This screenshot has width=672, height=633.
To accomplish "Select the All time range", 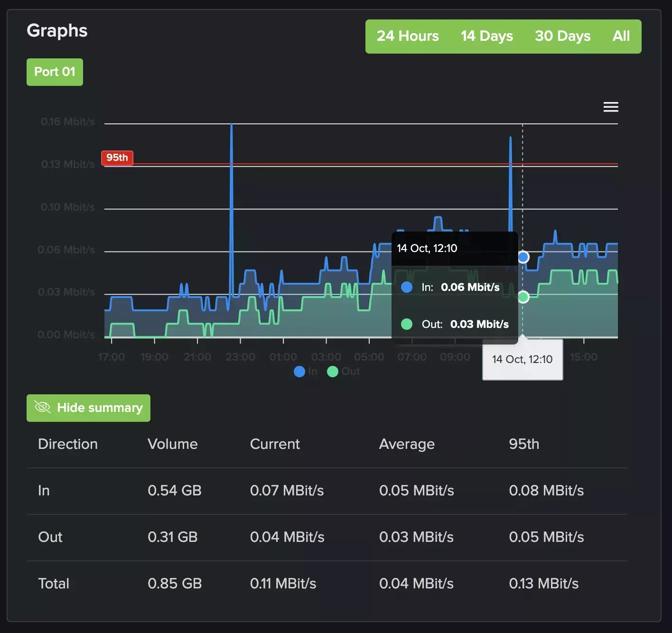I will [621, 36].
